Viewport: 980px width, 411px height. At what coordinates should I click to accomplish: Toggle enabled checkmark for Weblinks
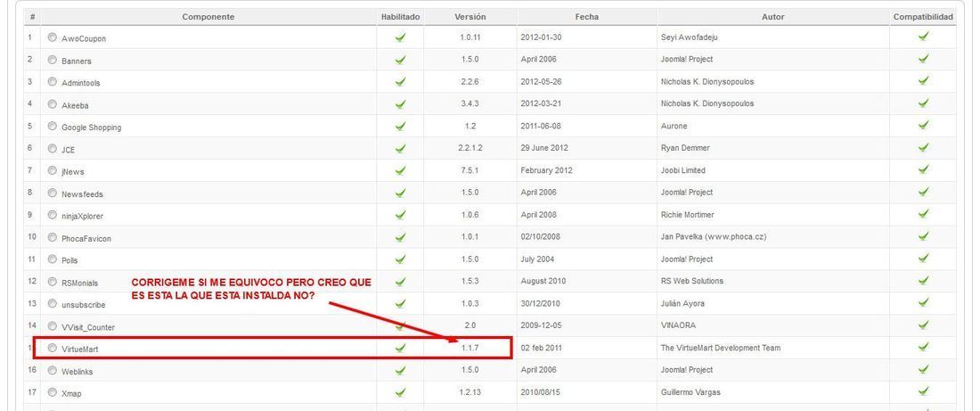pos(401,370)
